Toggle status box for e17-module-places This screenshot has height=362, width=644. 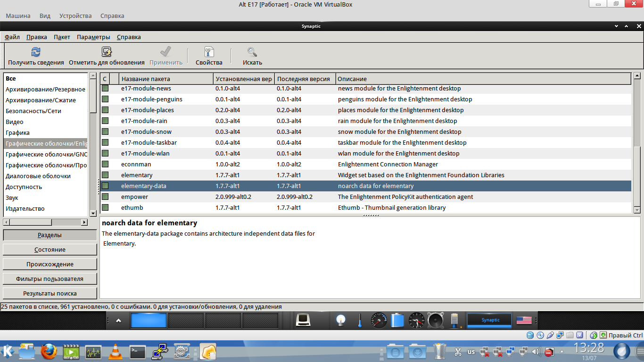(105, 110)
